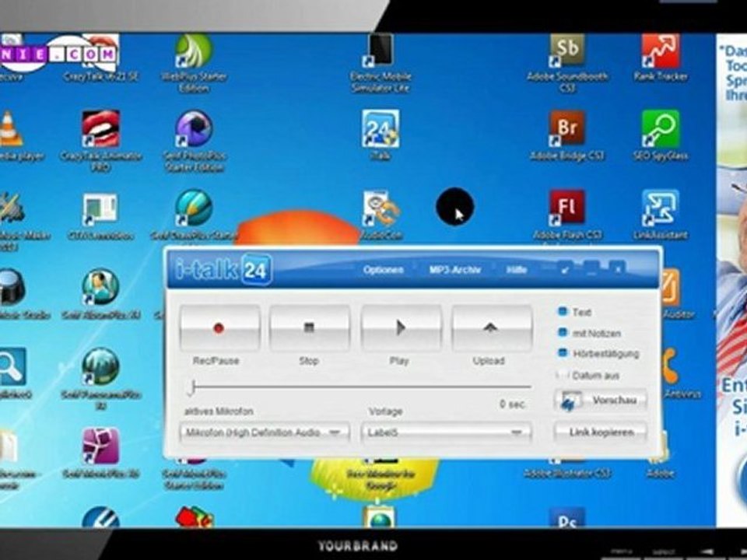The height and width of the screenshot is (560, 747).
Task: Open the Hilfe menu
Action: point(517,270)
